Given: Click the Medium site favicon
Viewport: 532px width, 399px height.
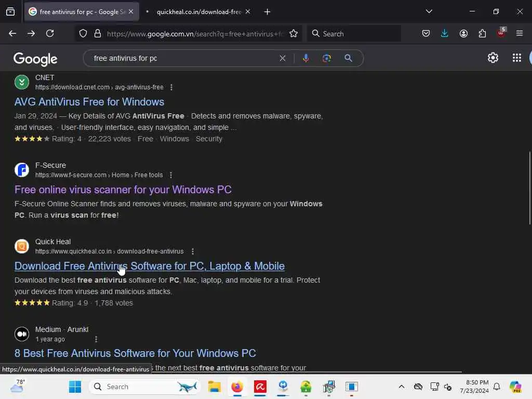Looking at the screenshot, I should coord(22,334).
